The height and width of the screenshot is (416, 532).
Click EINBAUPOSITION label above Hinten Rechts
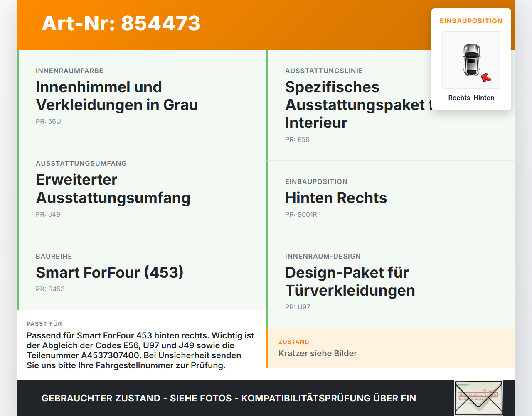[316, 181]
